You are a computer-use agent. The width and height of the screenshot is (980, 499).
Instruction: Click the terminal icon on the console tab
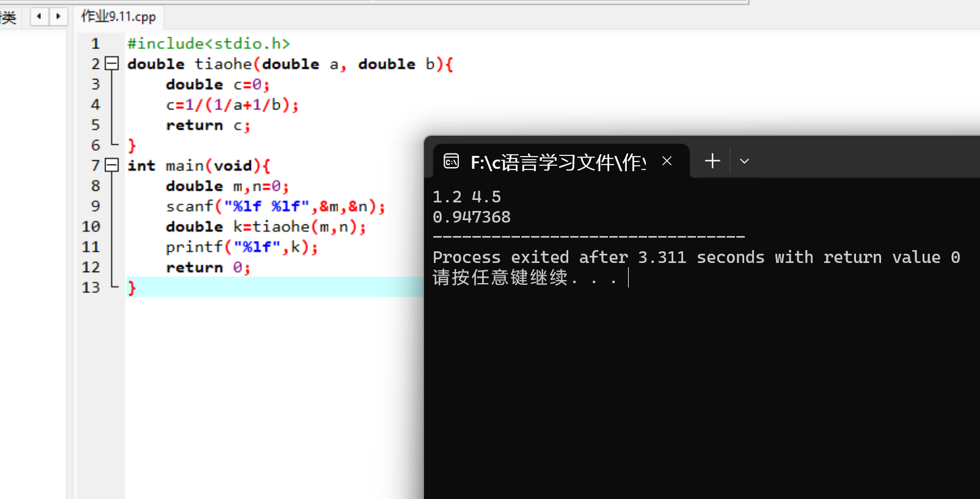451,161
